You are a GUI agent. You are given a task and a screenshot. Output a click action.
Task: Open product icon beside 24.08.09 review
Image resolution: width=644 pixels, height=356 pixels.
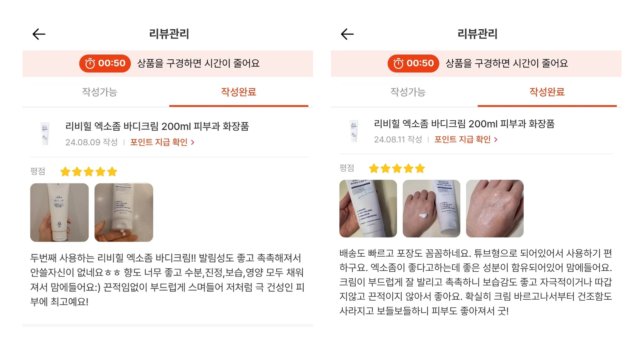click(45, 134)
